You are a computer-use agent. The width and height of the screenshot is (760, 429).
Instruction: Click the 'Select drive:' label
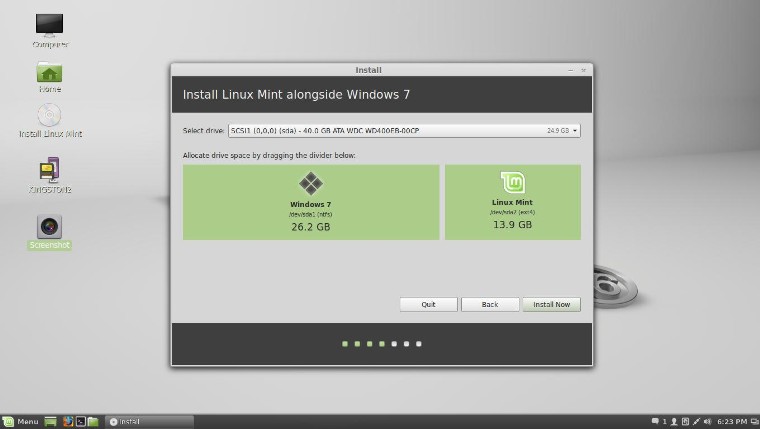tap(203, 131)
